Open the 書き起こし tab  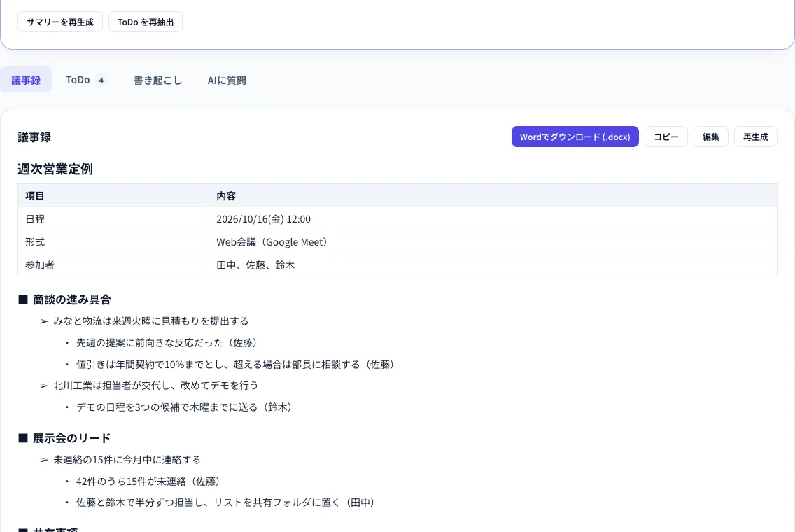click(157, 80)
